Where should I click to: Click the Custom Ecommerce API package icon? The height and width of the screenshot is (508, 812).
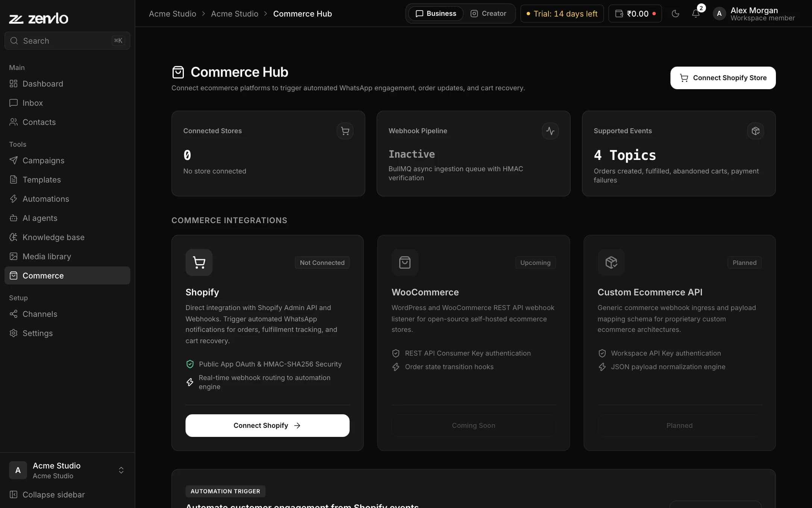[611, 262]
